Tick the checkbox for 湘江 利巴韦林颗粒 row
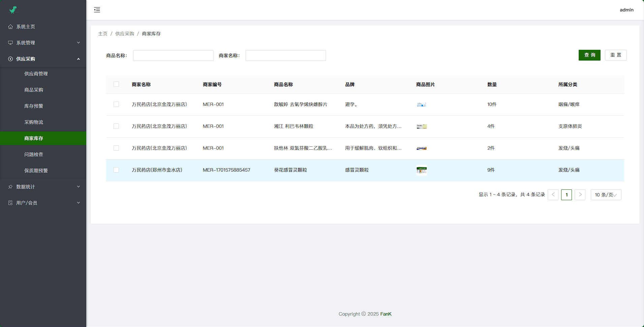The height and width of the screenshot is (327, 644). click(x=116, y=126)
